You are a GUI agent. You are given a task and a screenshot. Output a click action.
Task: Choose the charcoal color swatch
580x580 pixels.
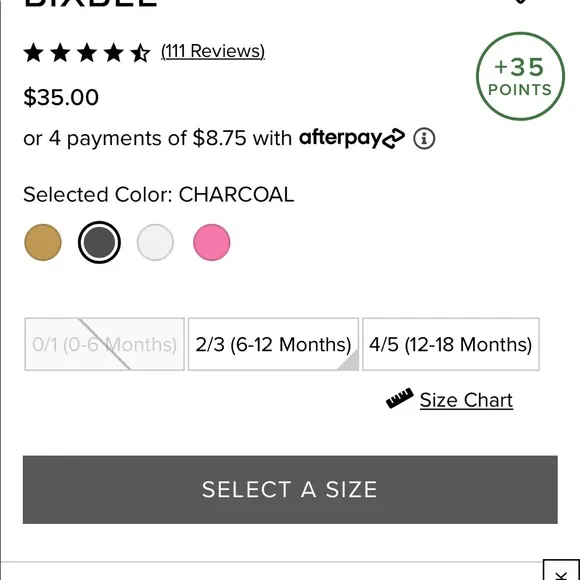point(99,242)
